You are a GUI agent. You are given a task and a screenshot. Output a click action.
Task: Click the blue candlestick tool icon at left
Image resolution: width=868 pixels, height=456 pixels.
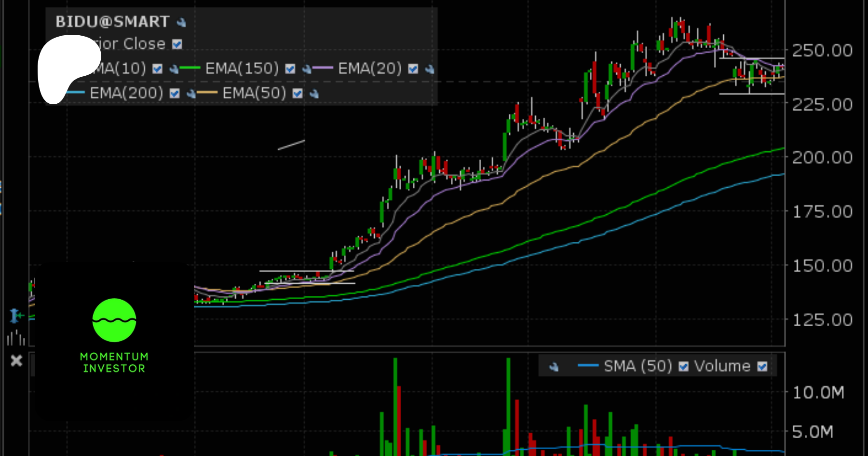pyautogui.click(x=16, y=316)
